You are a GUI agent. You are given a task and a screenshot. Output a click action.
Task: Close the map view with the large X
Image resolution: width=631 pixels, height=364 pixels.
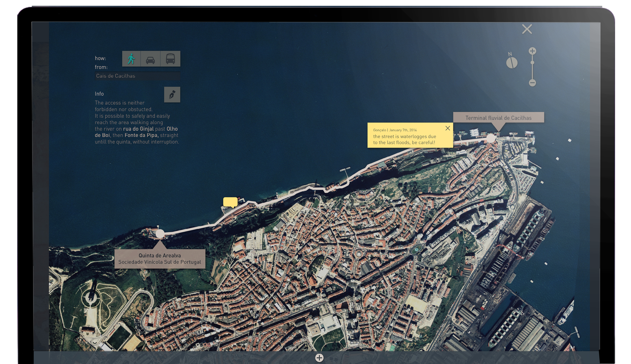(x=527, y=29)
